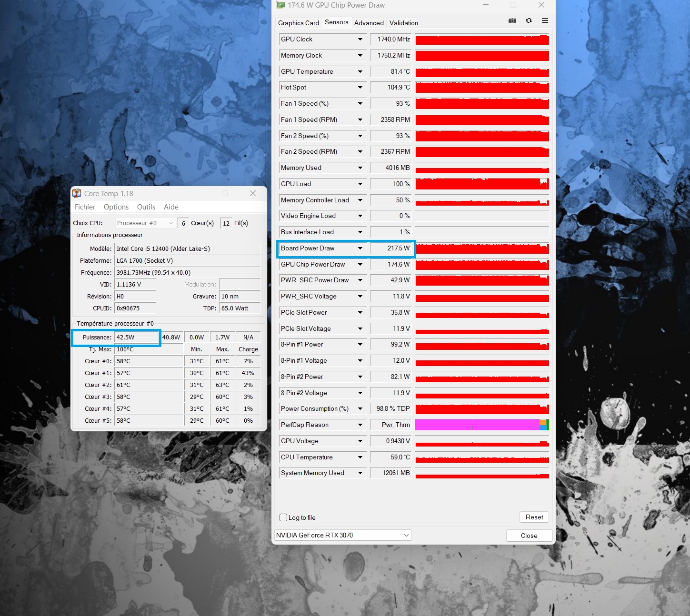Open the GPU Voltage sensor dropdown
The width and height of the screenshot is (690, 616).
pyautogui.click(x=360, y=441)
